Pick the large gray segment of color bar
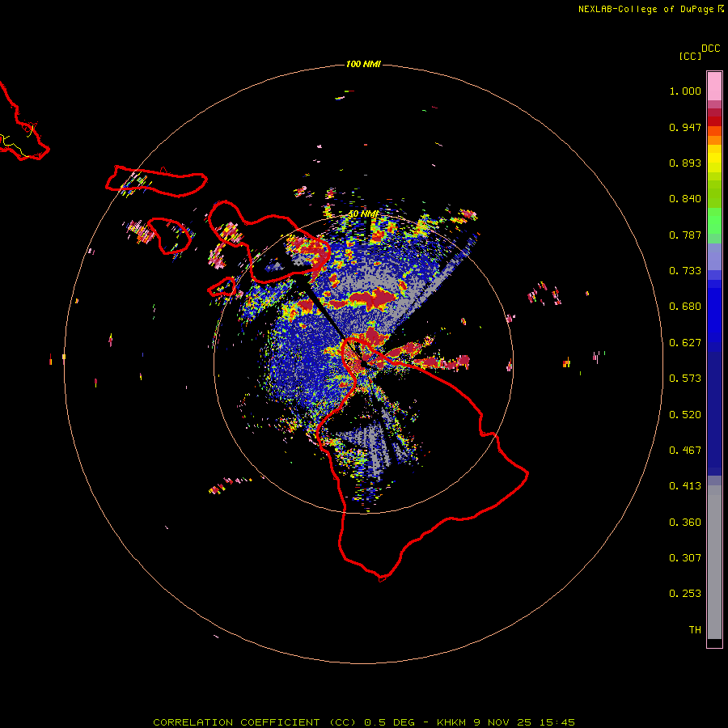This screenshot has width=728, height=728. [714, 562]
